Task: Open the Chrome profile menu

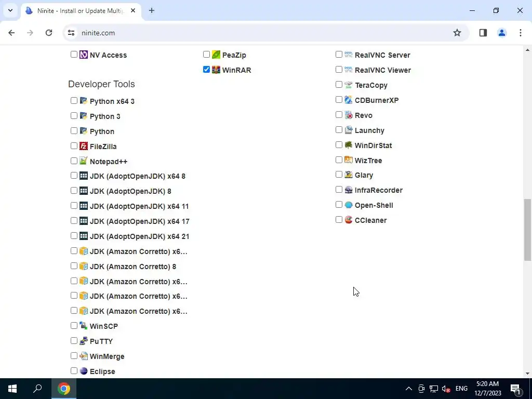Action: coord(501,33)
